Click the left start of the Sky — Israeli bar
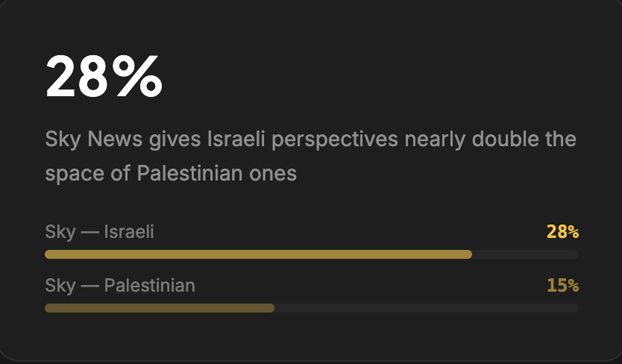This screenshot has width=622, height=364. pos(48,254)
